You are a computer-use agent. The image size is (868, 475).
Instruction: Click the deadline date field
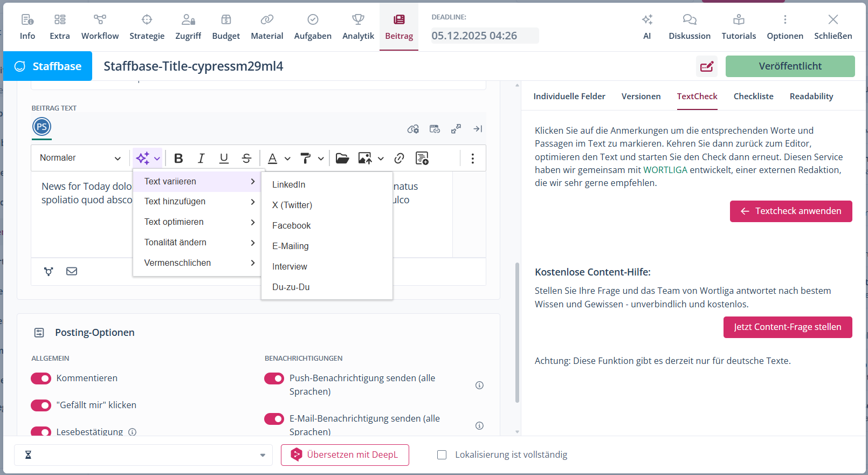pyautogui.click(x=484, y=36)
